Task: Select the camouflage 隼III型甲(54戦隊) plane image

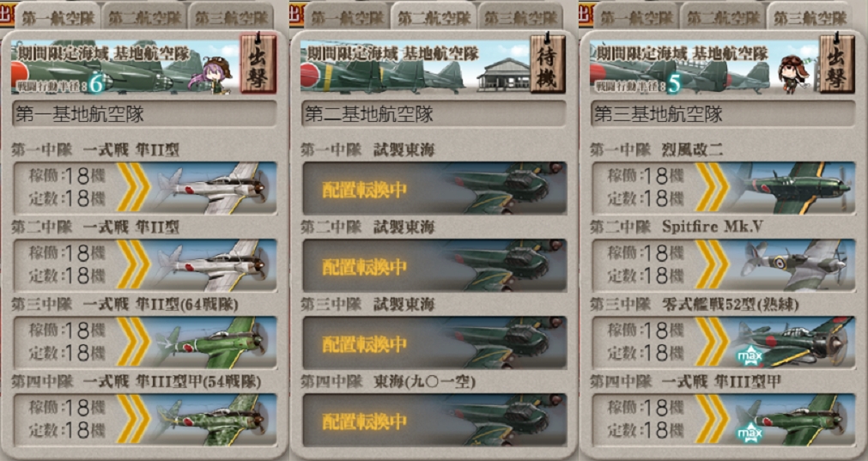Action: (214, 420)
